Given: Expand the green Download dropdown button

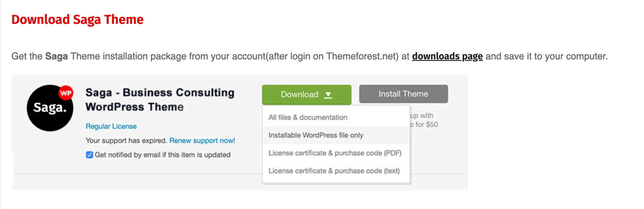Looking at the screenshot, I should click(307, 95).
